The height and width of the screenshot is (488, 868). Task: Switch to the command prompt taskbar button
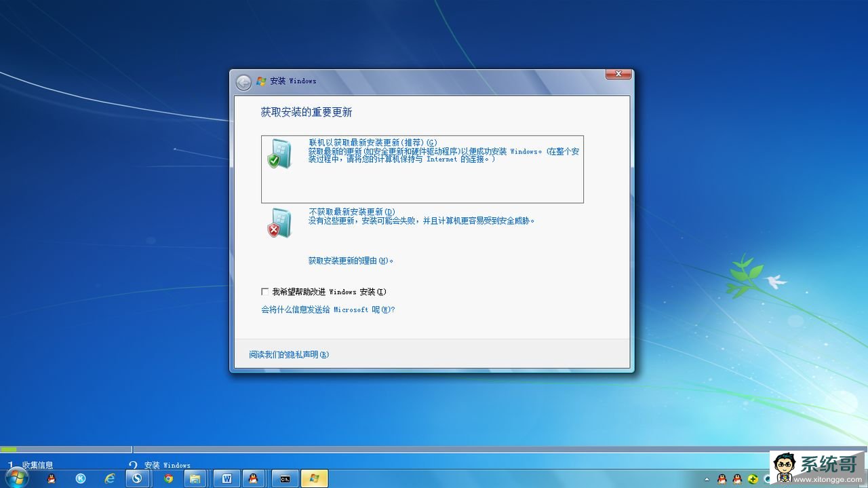285,478
